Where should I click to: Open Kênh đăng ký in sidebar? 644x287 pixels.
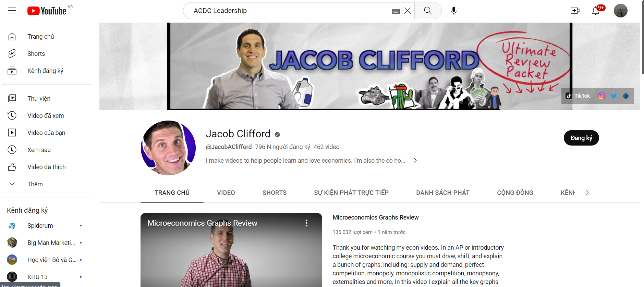tap(47, 71)
